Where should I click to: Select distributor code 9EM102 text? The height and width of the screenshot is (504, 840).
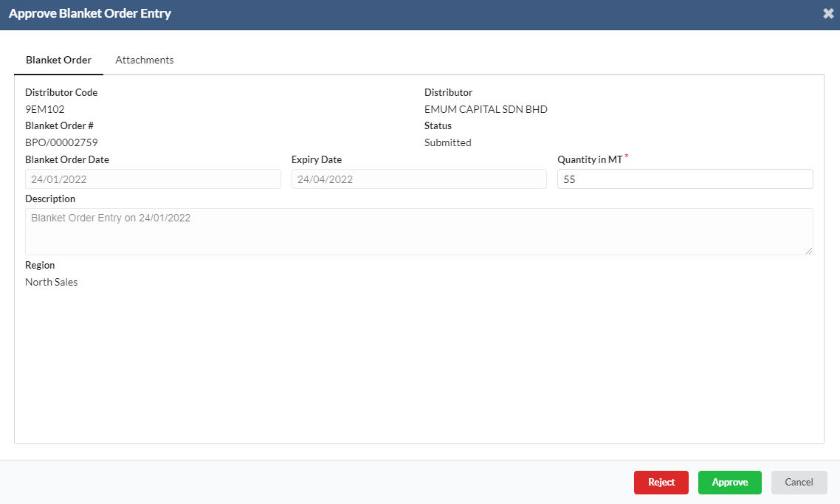tap(45, 109)
